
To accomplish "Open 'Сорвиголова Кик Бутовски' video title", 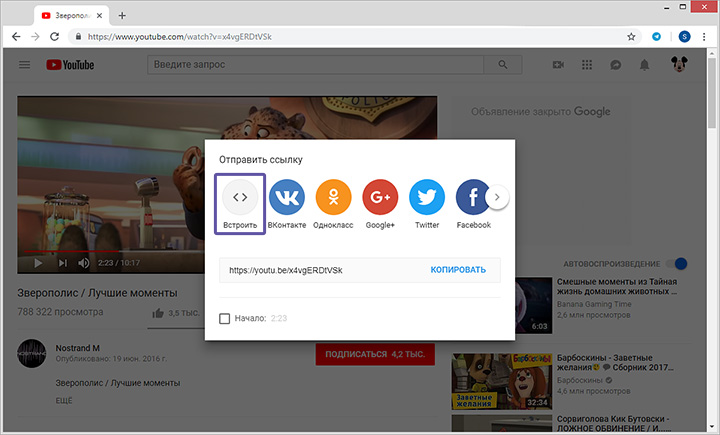I will (x=614, y=424).
